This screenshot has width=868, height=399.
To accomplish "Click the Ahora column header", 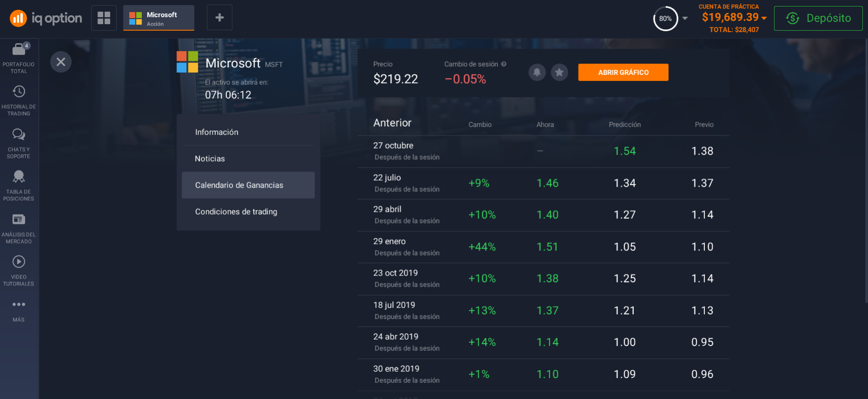I will [x=545, y=124].
